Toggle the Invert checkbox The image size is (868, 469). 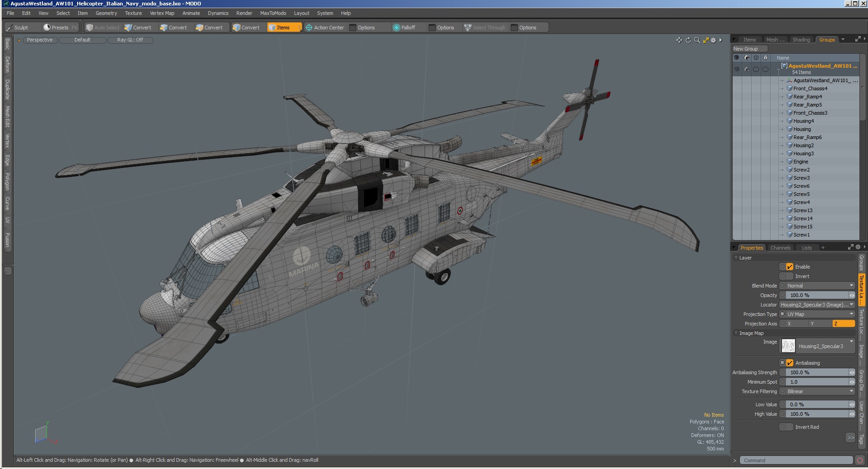[x=790, y=276]
